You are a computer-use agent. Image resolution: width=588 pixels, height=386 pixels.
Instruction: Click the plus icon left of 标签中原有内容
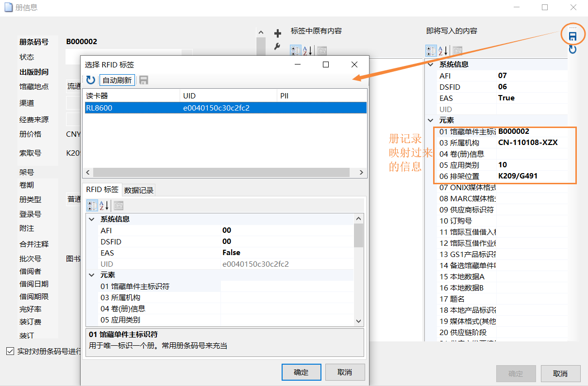click(x=278, y=33)
